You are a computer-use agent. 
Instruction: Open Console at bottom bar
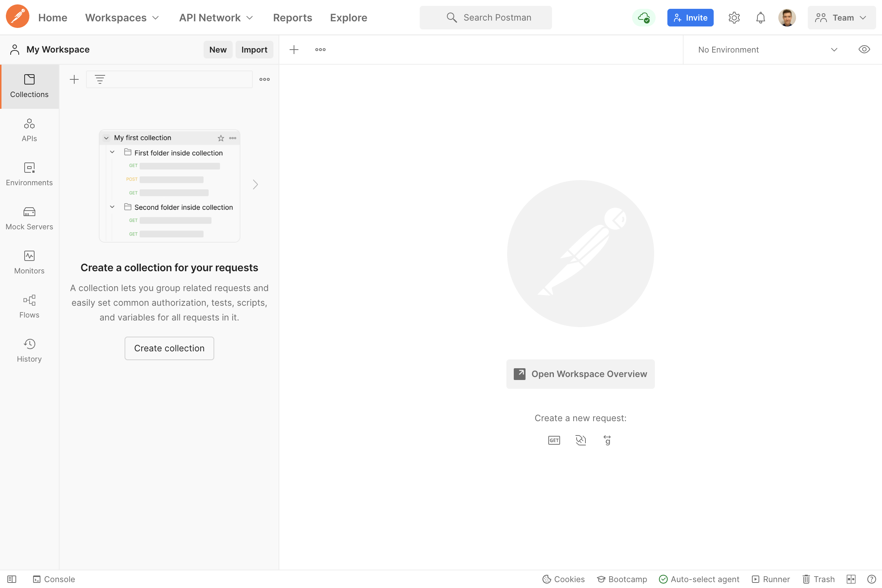click(54, 579)
